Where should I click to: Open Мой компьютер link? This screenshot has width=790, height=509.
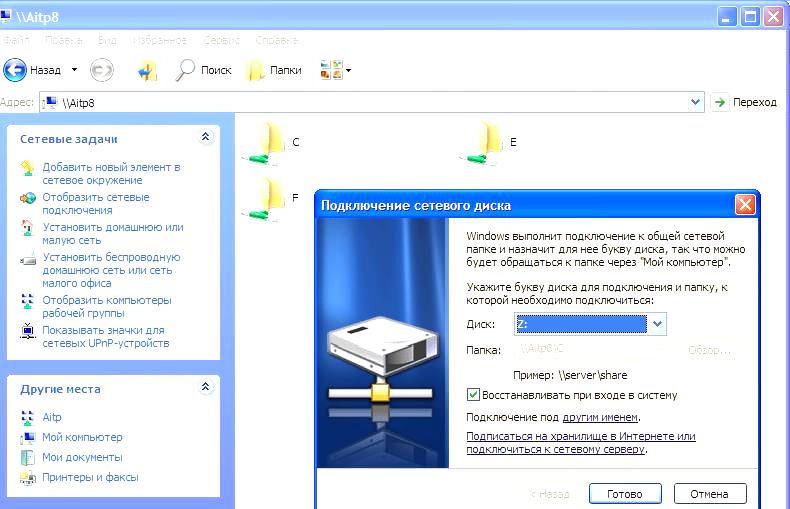click(82, 437)
